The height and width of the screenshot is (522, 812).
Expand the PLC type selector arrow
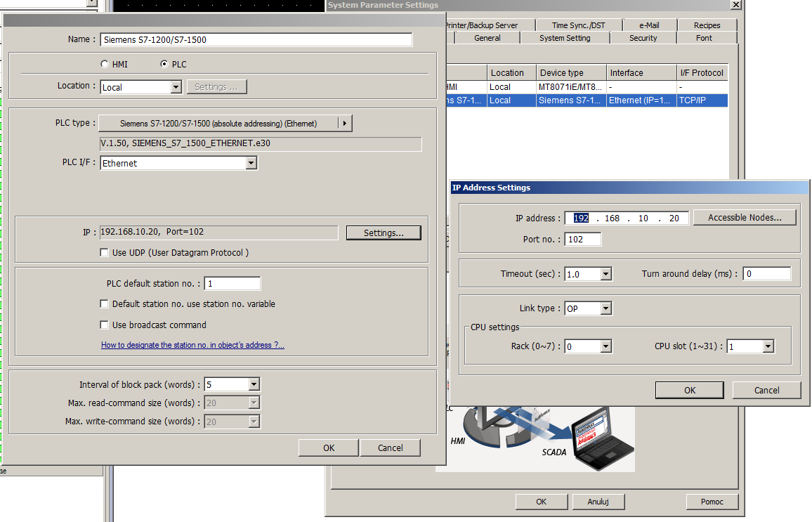344,122
